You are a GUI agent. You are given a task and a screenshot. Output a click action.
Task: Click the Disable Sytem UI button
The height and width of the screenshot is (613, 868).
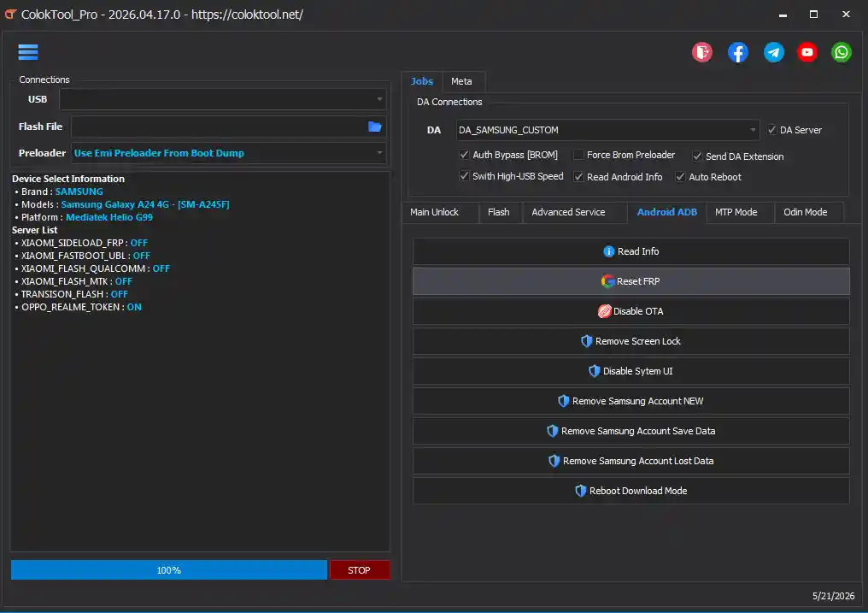[630, 371]
